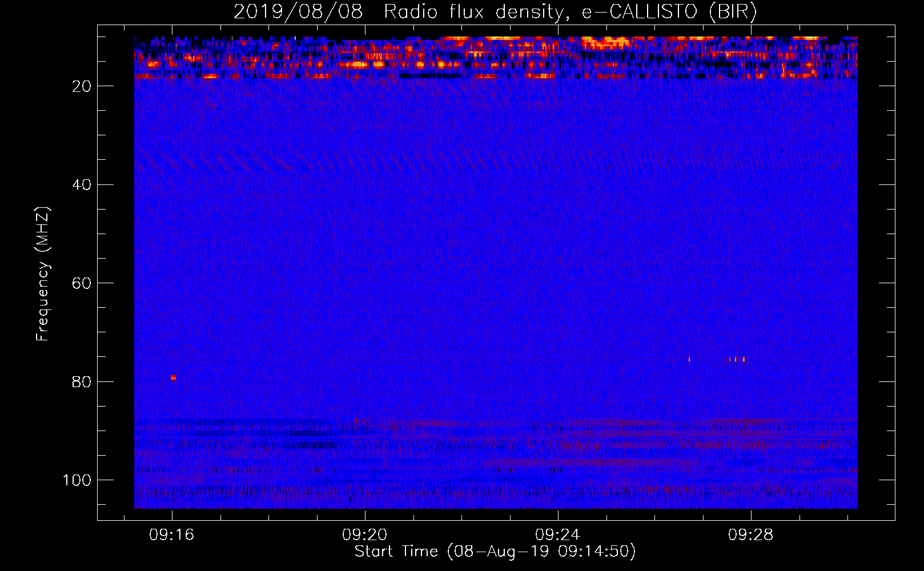Click the Frequency (MHZ) axis title
Viewport: 924px width, 571px height.
pyautogui.click(x=43, y=274)
